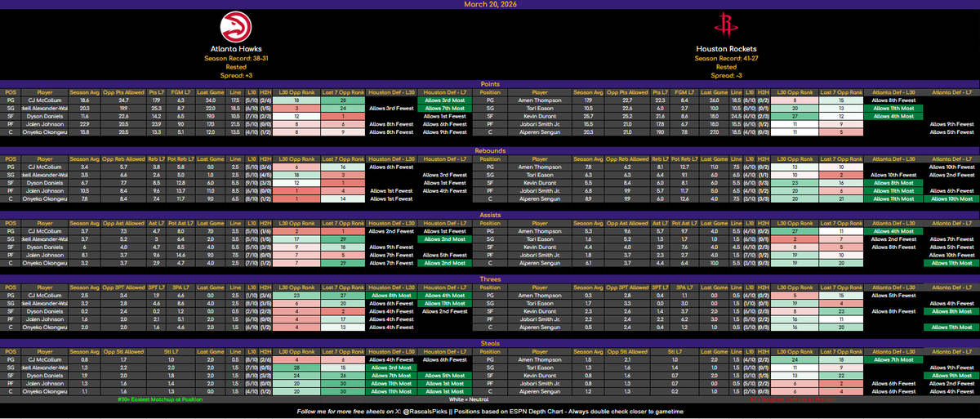Select Dyson Daniels in the Assists table
The image size is (980, 419).
coord(43,247)
